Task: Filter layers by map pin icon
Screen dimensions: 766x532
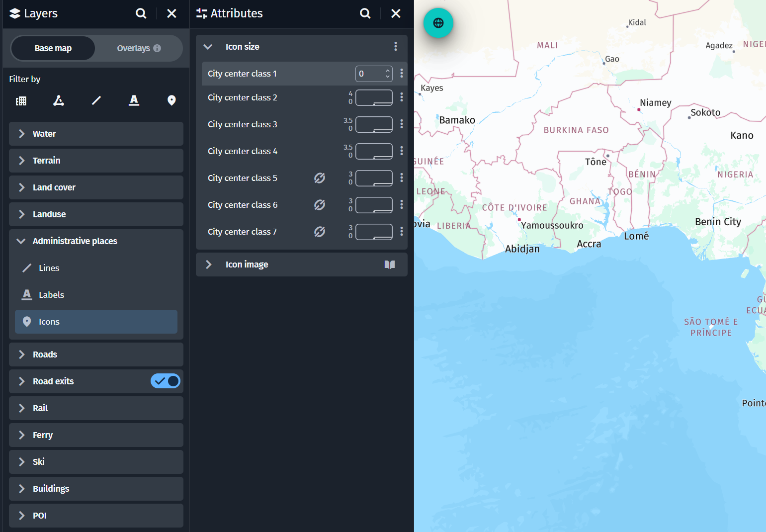Action: (171, 101)
